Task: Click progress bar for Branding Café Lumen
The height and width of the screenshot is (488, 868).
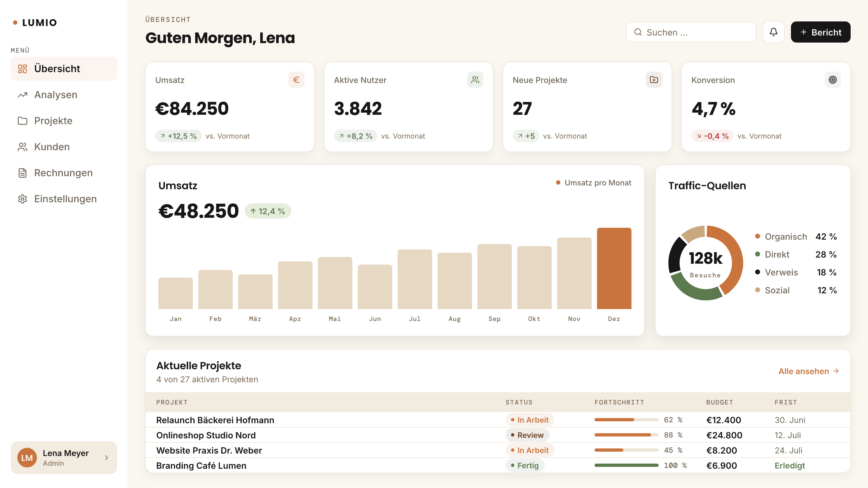Action: (626, 465)
